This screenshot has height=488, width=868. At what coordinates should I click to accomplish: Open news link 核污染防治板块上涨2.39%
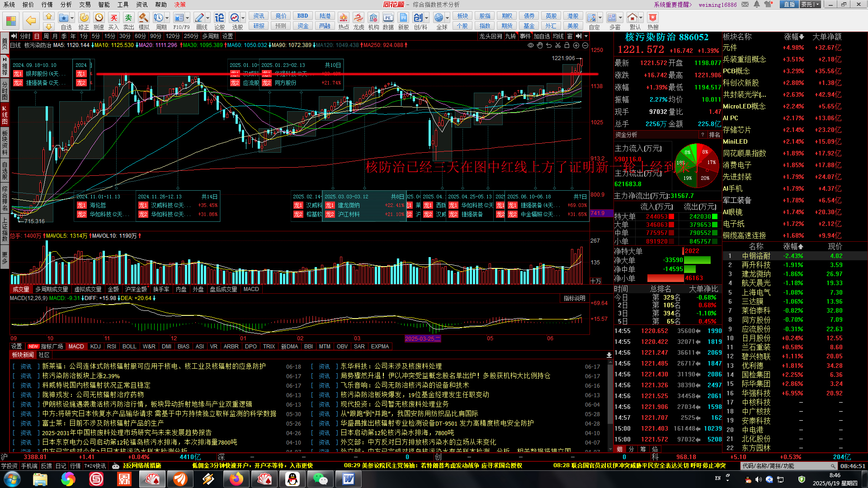(x=81, y=376)
